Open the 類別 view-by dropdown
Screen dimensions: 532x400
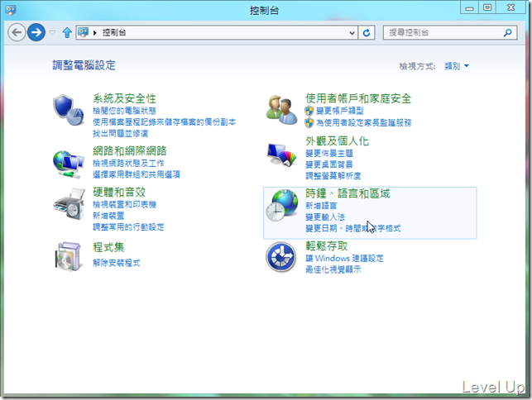(x=457, y=66)
